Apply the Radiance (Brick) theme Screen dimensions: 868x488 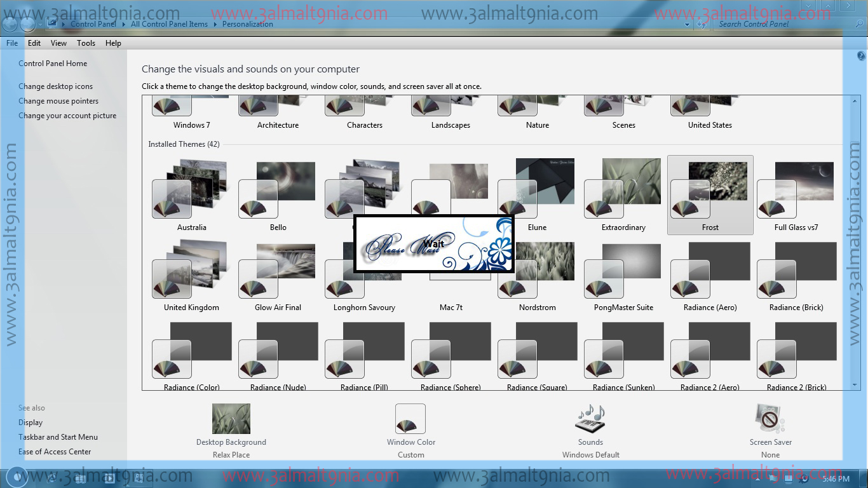(796, 275)
